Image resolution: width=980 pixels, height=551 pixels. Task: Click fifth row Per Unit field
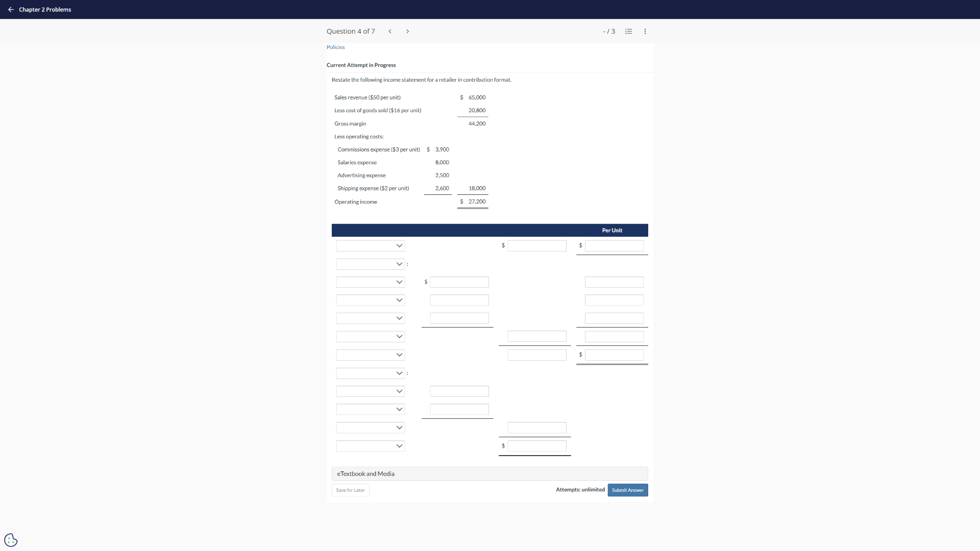point(615,318)
